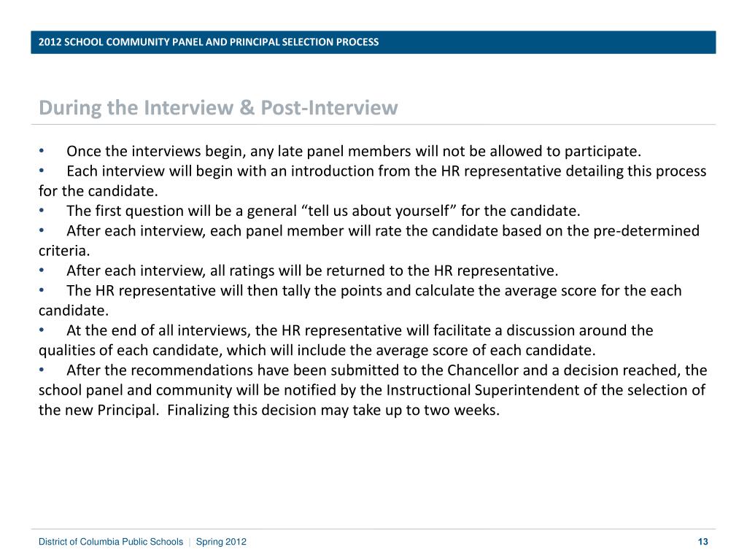Click the bullet about tallying points
747x560 pixels.
[x=373, y=291]
